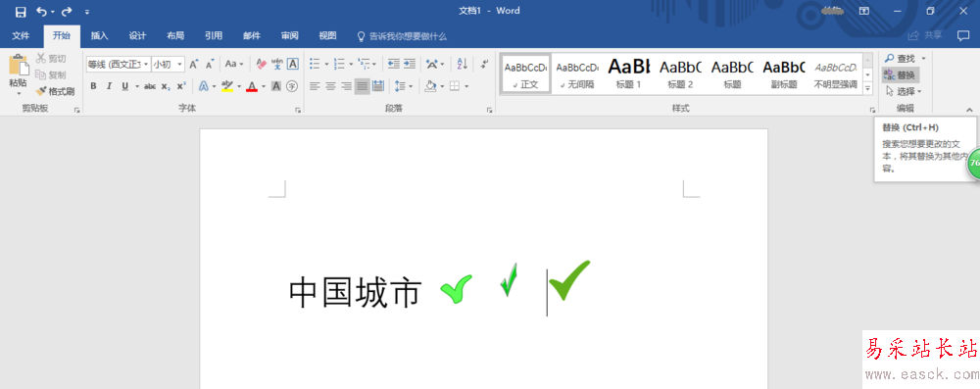The width and height of the screenshot is (980, 389).
Task: Open the font name combo box dropdown
Action: (x=146, y=64)
